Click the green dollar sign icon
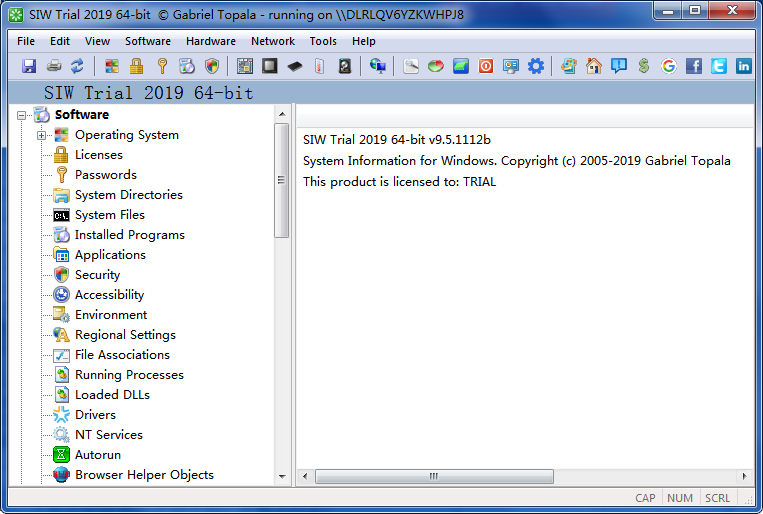Image resolution: width=763 pixels, height=514 pixels. [x=643, y=66]
